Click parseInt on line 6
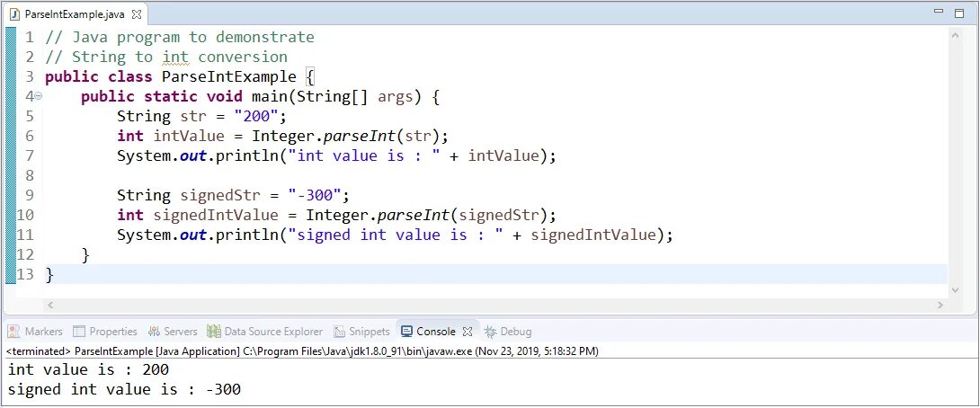 tap(360, 137)
